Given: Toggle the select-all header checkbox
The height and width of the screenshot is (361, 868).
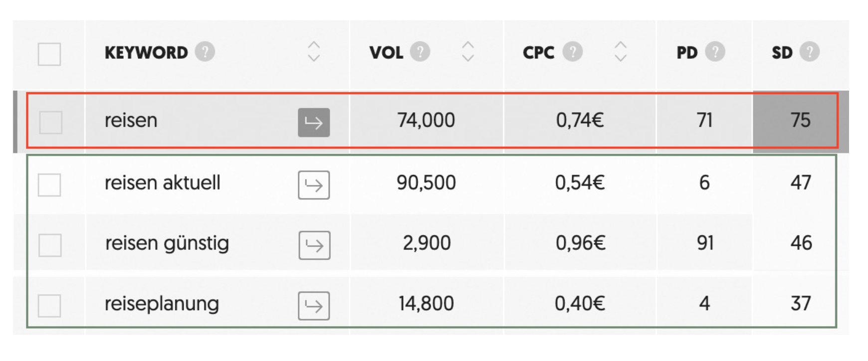Looking at the screenshot, I should click(49, 54).
